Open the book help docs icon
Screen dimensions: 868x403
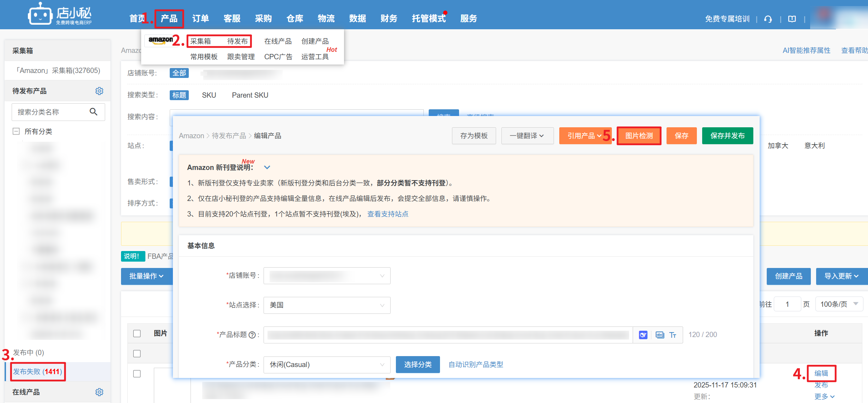792,19
